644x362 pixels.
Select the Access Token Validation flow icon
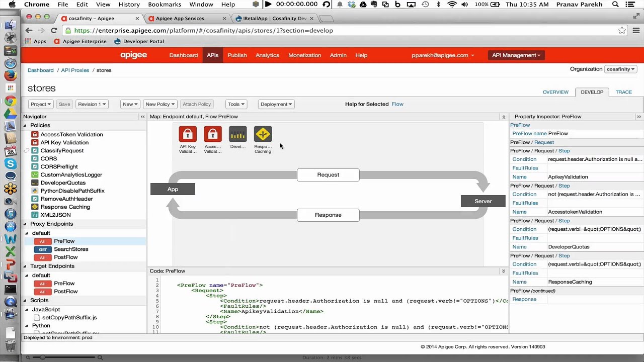213,134
